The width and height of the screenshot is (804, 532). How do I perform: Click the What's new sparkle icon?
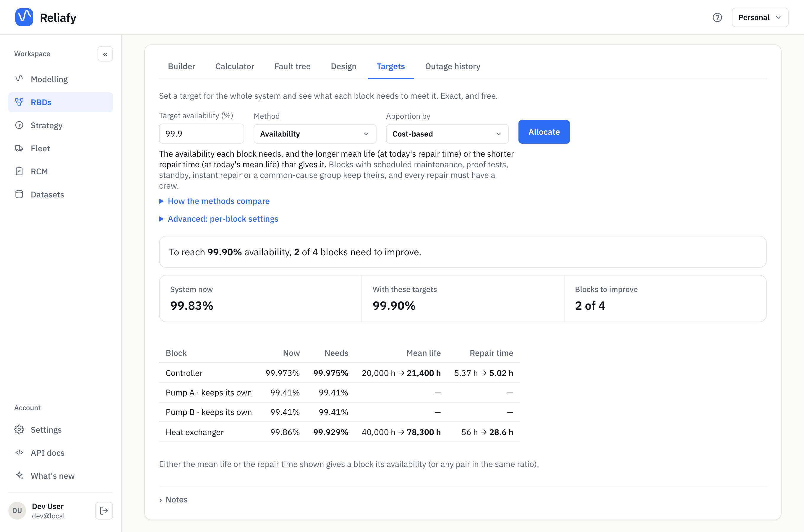[x=19, y=476]
